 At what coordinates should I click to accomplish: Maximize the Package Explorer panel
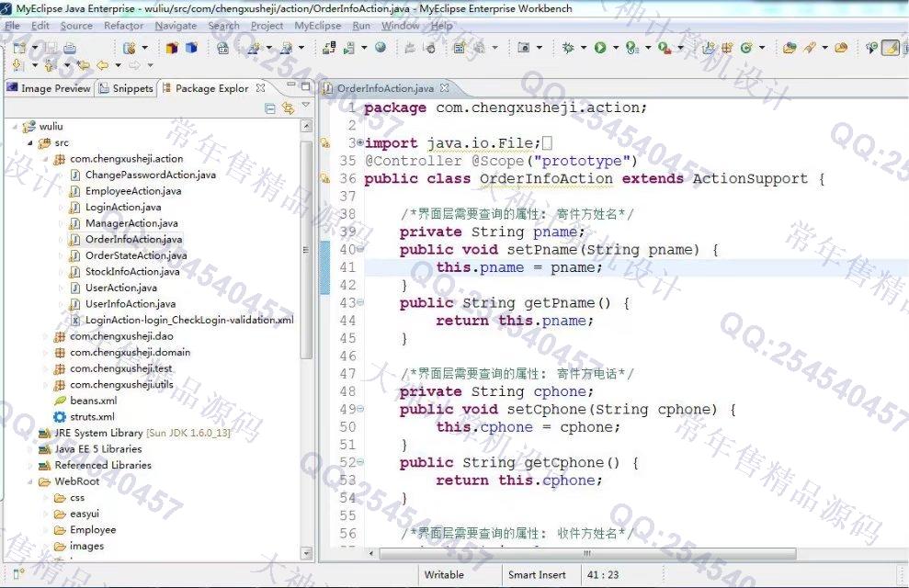pos(305,86)
